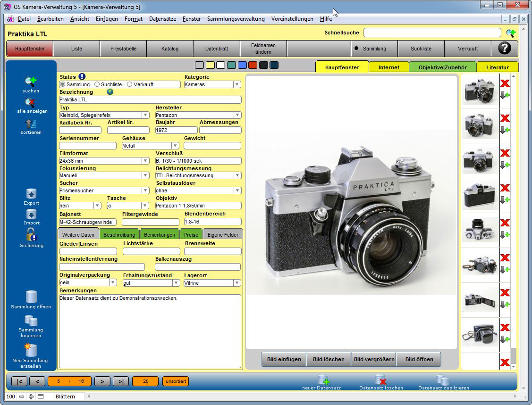Click the Datensatz duplizieren icon
The height and width of the screenshot is (405, 532).
pyautogui.click(x=442, y=380)
